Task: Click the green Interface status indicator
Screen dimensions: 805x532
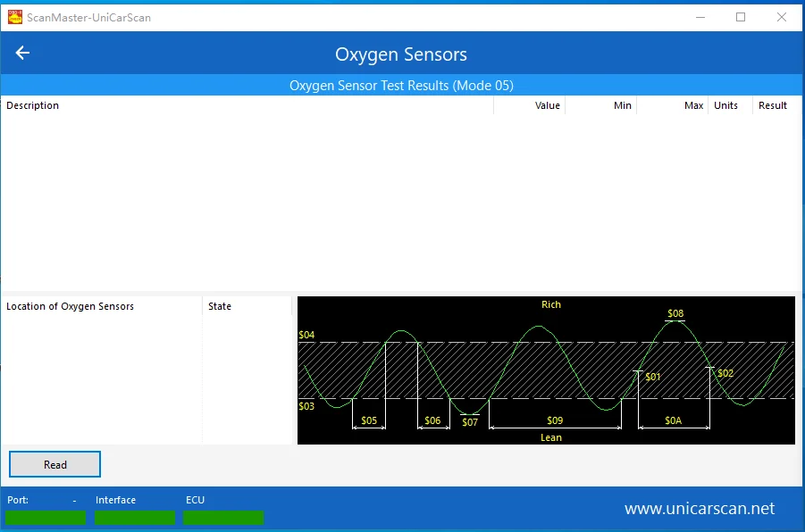Action: (135, 518)
